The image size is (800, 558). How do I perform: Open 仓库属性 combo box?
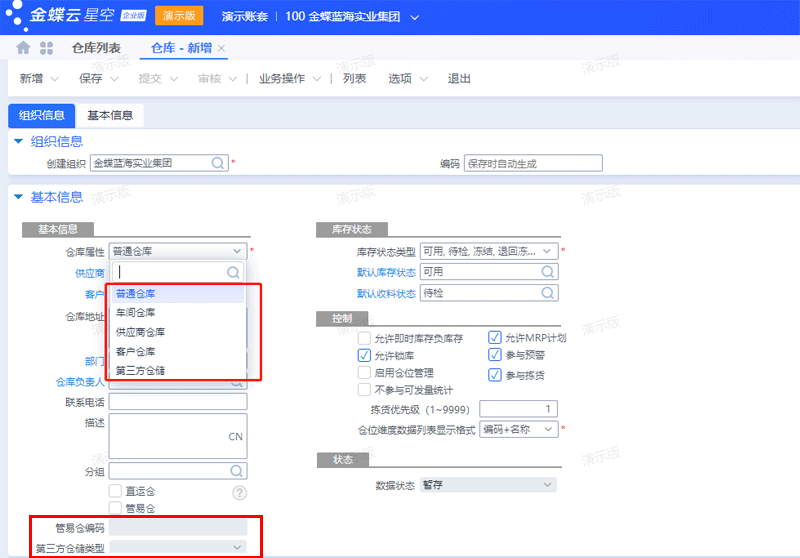178,251
